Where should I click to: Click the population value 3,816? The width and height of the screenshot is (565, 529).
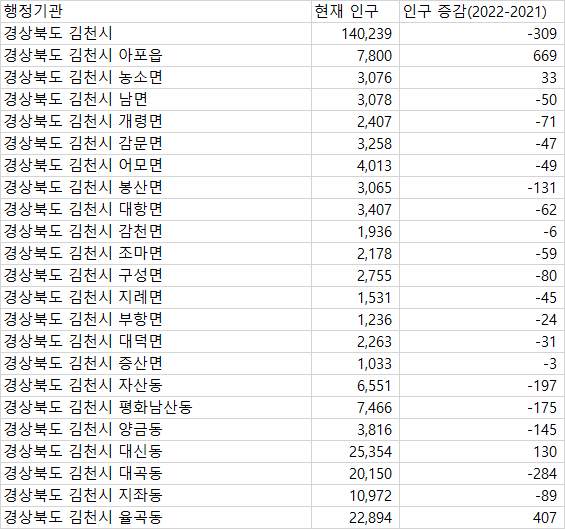click(x=374, y=430)
